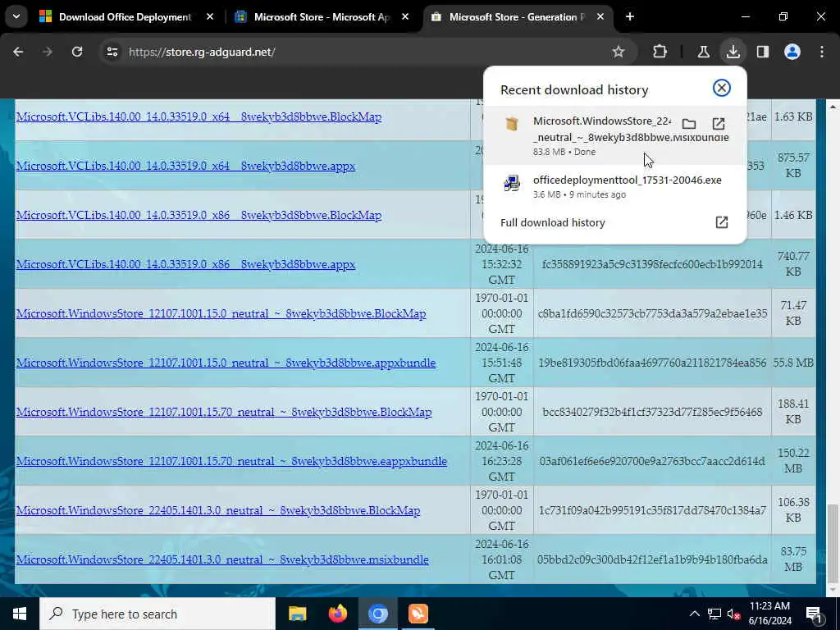Open the Microsoft.WindowsStore msixbundle download in a new tab

(719, 124)
